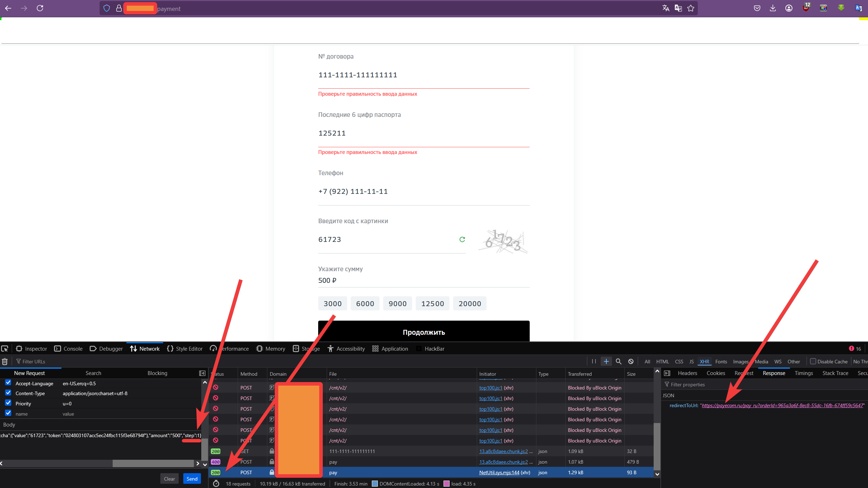The image size is (868, 488).
Task: Click the trash icon to clear network log
Action: pyautogui.click(x=5, y=362)
